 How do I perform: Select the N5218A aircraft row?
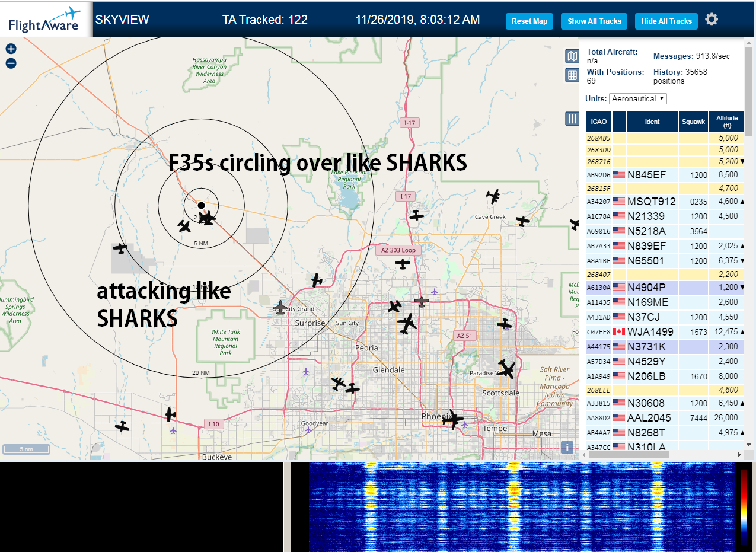pyautogui.click(x=665, y=231)
